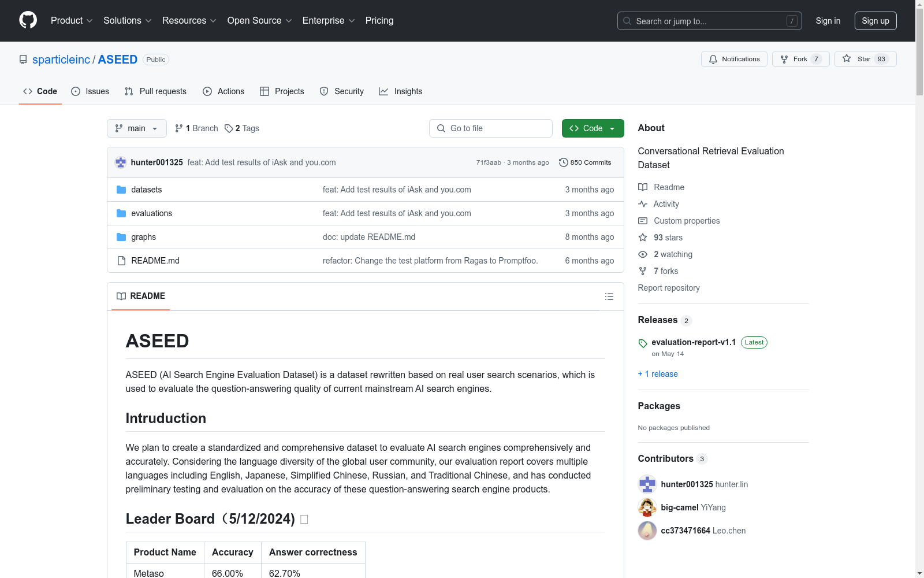This screenshot has width=924, height=578.
Task: Open the Releases heading link
Action: tap(658, 320)
